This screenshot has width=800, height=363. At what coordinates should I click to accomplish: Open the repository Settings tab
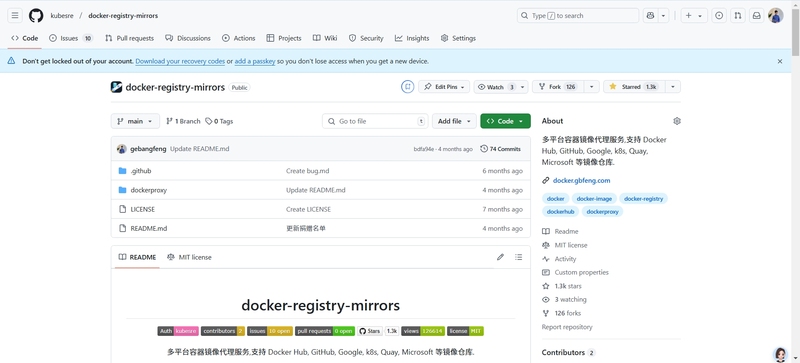458,38
